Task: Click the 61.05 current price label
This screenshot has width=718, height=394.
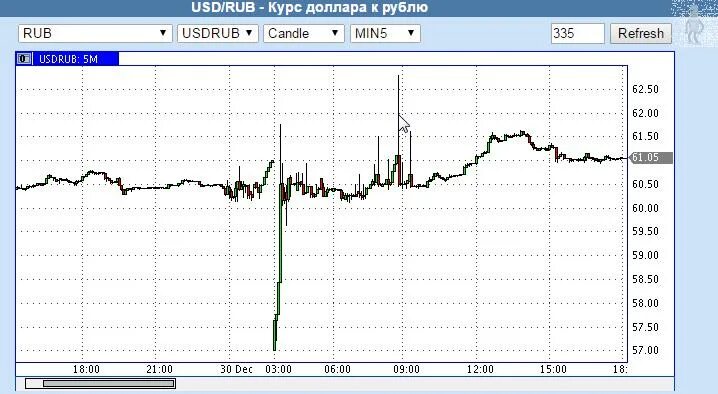Action: coord(651,158)
